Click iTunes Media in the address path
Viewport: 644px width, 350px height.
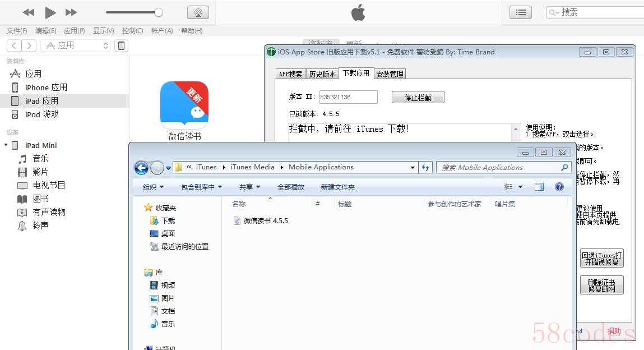point(252,167)
